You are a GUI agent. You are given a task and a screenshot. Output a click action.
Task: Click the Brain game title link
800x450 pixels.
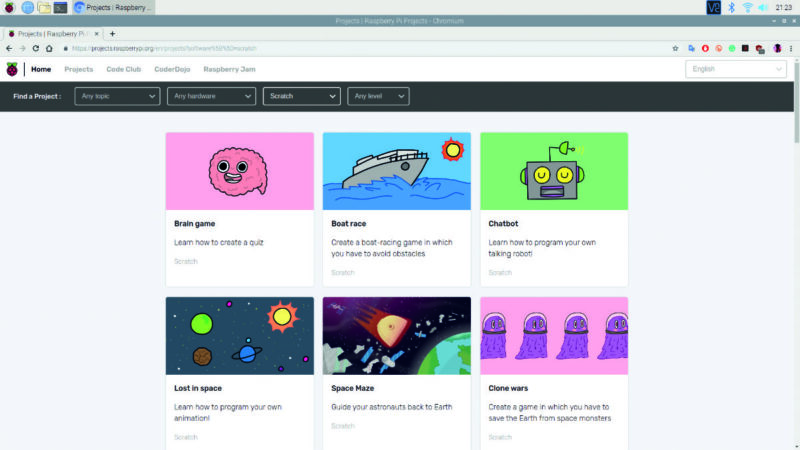pos(194,223)
